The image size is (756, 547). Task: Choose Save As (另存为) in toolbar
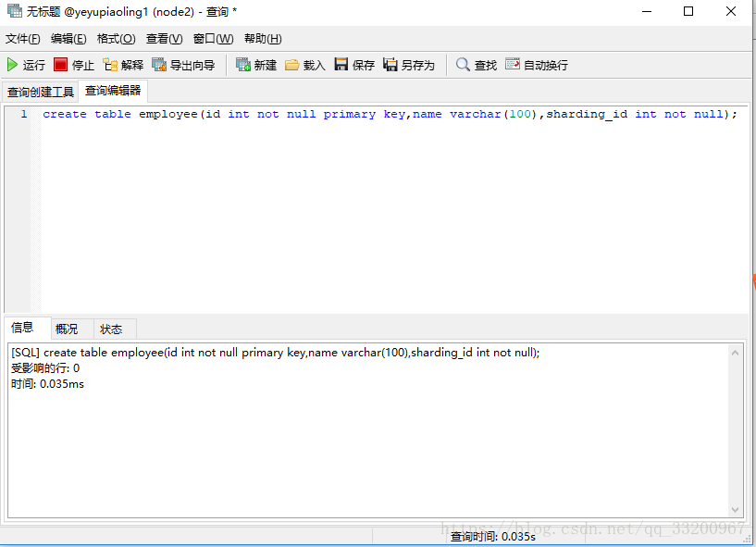[x=409, y=65]
